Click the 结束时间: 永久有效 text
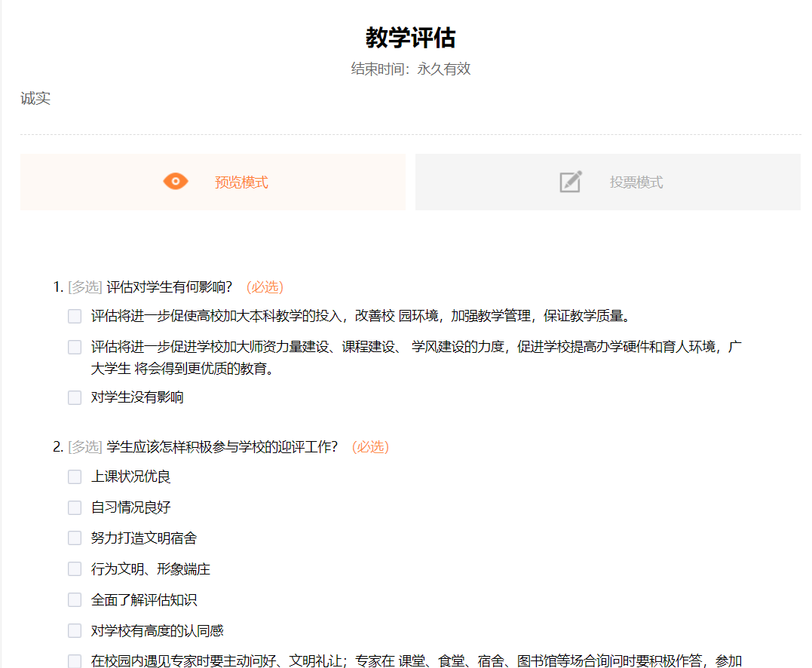The height and width of the screenshot is (668, 812). tap(410, 69)
